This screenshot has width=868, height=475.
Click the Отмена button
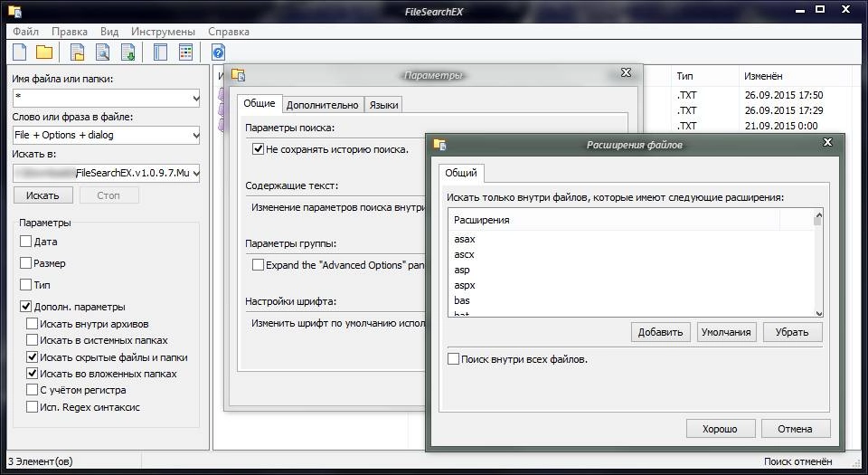pos(796,429)
